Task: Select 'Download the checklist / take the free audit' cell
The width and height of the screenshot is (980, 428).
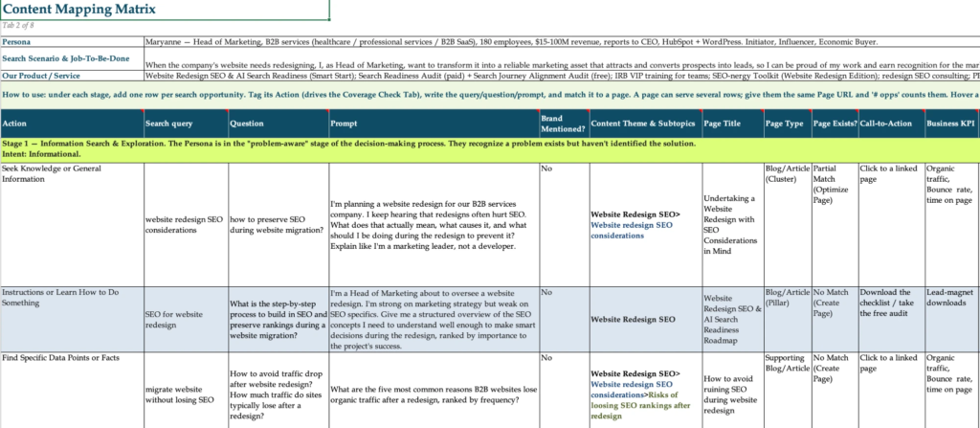Action: (891, 319)
